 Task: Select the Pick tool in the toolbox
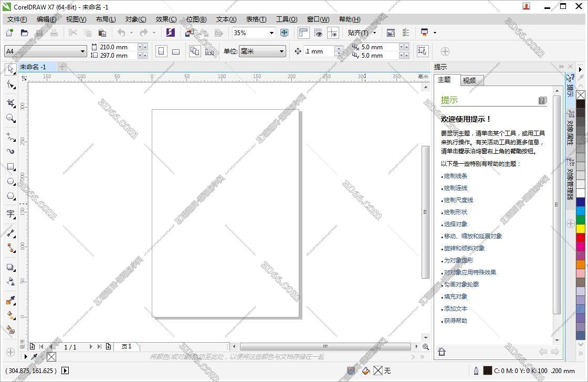coord(10,69)
